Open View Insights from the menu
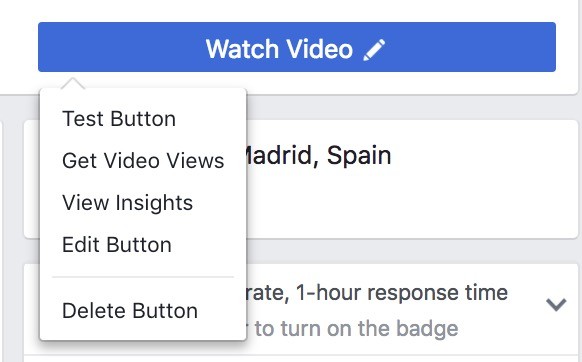This screenshot has height=362, width=582. click(x=127, y=203)
